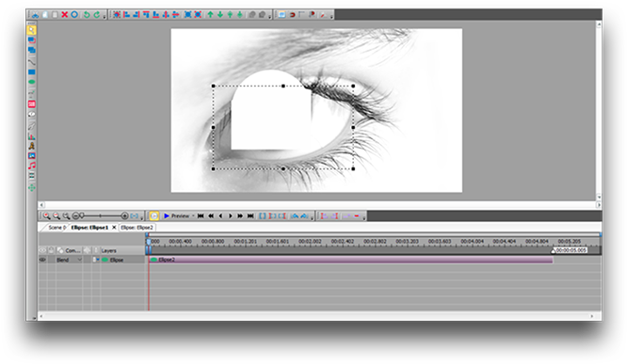Screen dimensions: 627x364
Task: Switch to the Ellipse: Ellipse2 tab
Action: (x=137, y=228)
